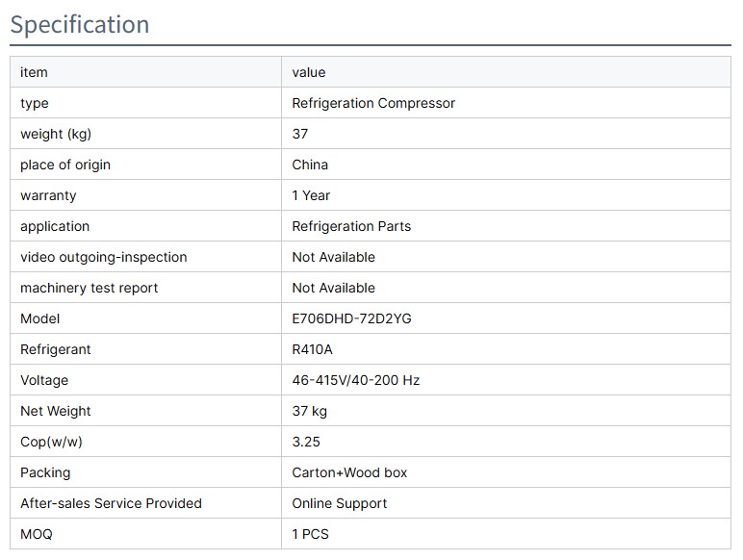
Task: Click the 'video outgoing-inspection' row label
Action: click(x=104, y=257)
